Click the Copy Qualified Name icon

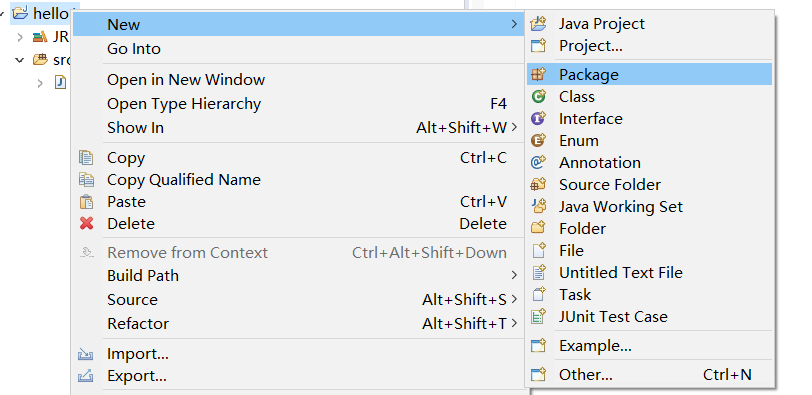point(86,180)
